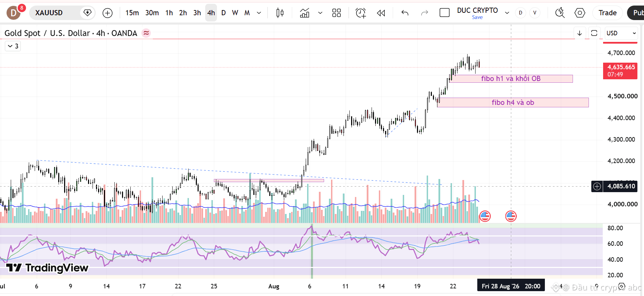Click the 4,700.000 price scale label
Viewport: 644px width, 296px height.
pyautogui.click(x=621, y=53)
